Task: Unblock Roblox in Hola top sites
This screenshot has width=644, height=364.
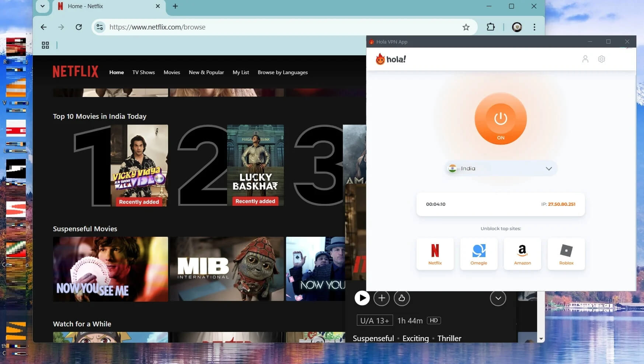Action: click(x=566, y=254)
